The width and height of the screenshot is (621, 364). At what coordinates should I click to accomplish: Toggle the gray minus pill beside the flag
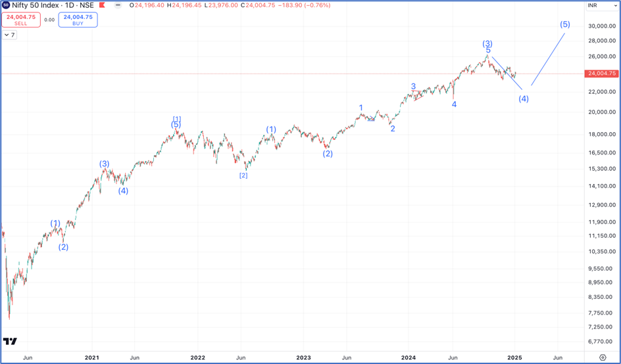118,5
